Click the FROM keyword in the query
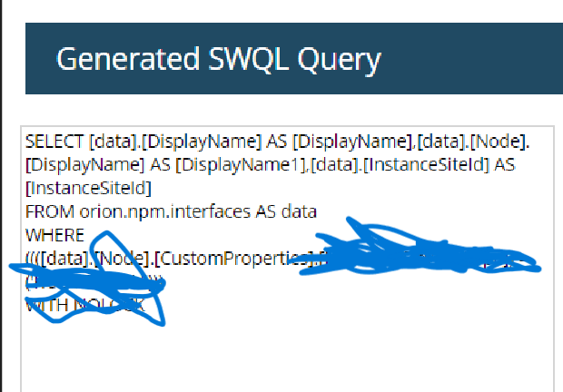This screenshot has width=563, height=392. pyautogui.click(x=50, y=211)
